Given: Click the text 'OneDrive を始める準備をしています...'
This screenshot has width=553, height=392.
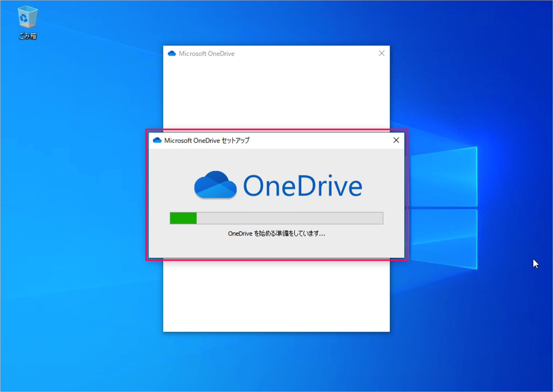Looking at the screenshot, I should 276,233.
